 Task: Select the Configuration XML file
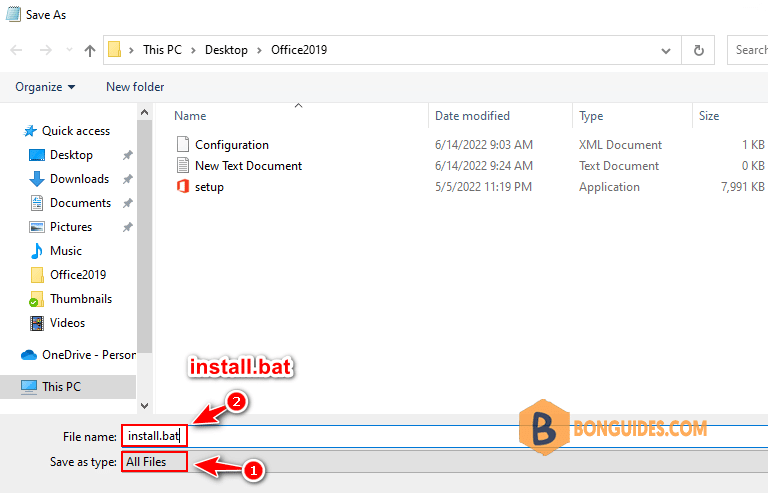pyautogui.click(x=231, y=145)
